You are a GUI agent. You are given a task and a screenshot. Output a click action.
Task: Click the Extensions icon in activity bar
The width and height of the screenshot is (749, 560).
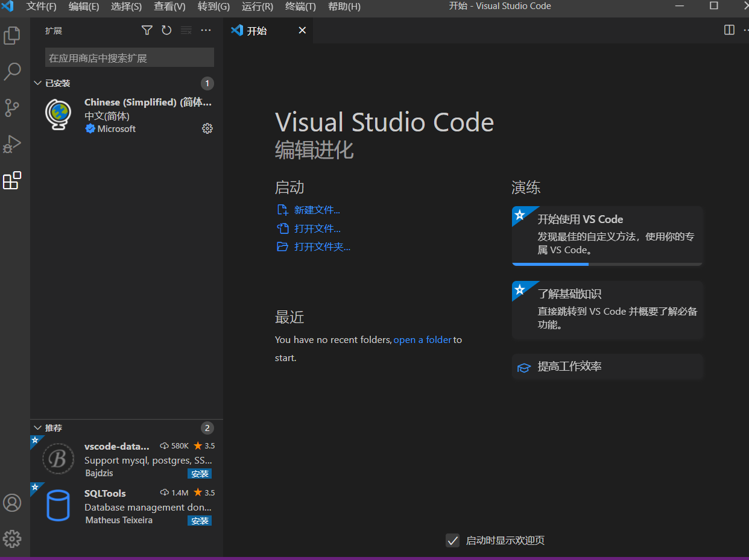click(12, 180)
